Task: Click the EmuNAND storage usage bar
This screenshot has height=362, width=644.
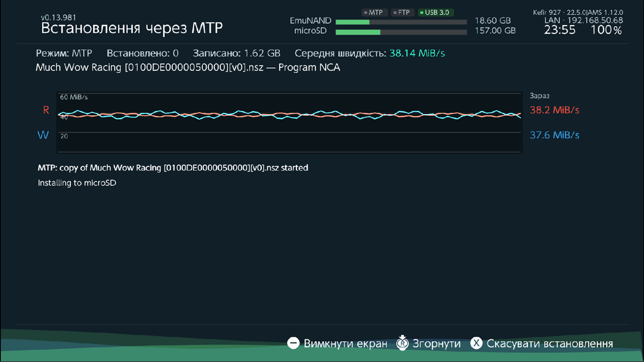Action: (401, 22)
